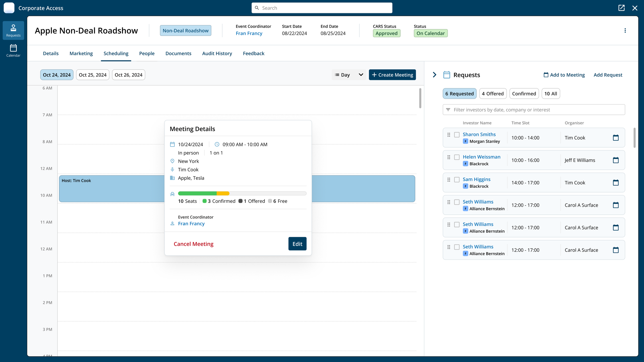Click calendar icon on Sharon Smiths row
Viewport: 644px width, 362px height.
click(x=615, y=138)
